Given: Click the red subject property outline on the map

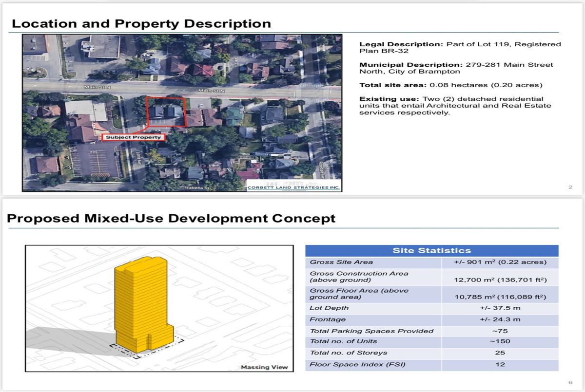Looking at the screenshot, I should tap(167, 112).
